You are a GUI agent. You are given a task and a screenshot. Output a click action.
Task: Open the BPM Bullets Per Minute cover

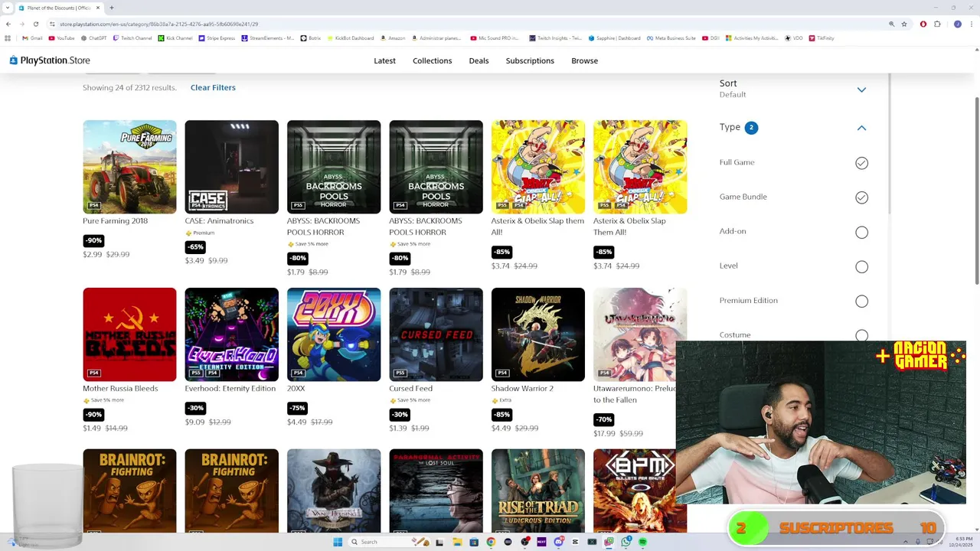pos(635,491)
